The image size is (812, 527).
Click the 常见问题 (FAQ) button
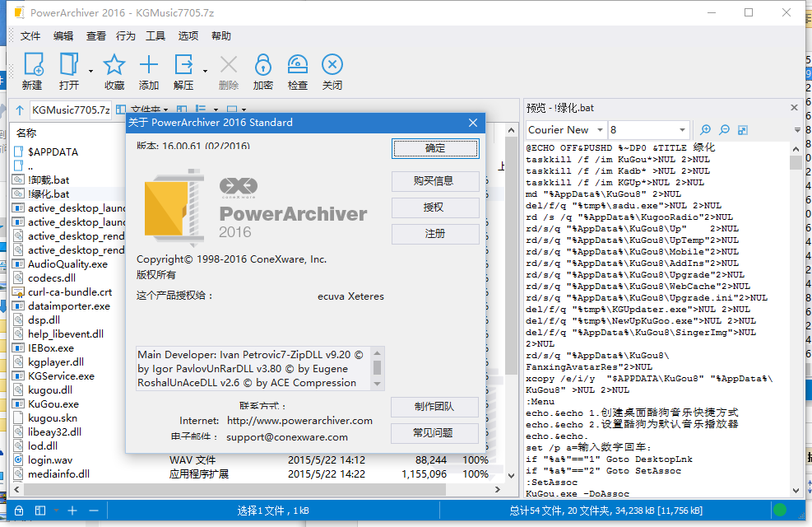pos(435,432)
